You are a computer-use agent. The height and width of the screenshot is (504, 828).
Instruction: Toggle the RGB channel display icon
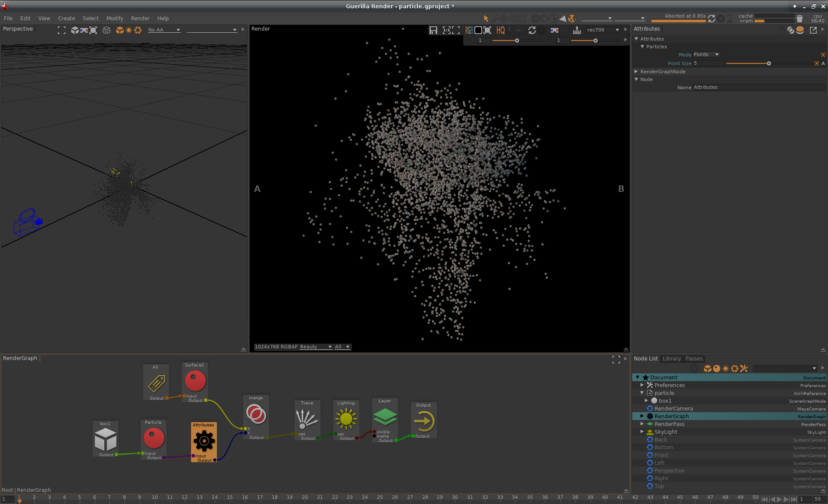point(469,30)
